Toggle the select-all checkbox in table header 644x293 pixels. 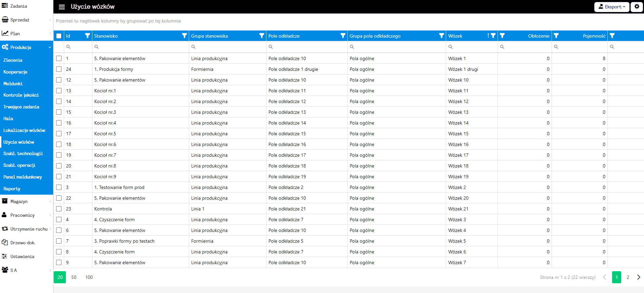point(59,36)
